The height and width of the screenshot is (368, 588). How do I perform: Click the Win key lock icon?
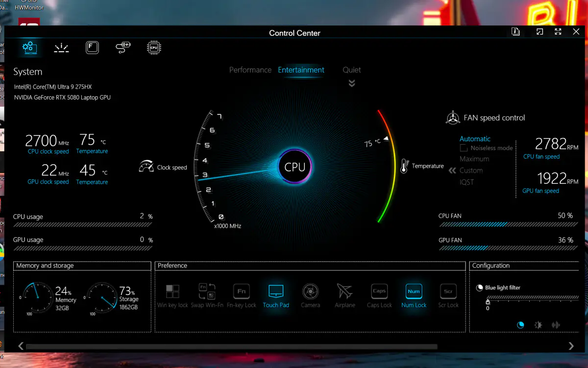172,291
